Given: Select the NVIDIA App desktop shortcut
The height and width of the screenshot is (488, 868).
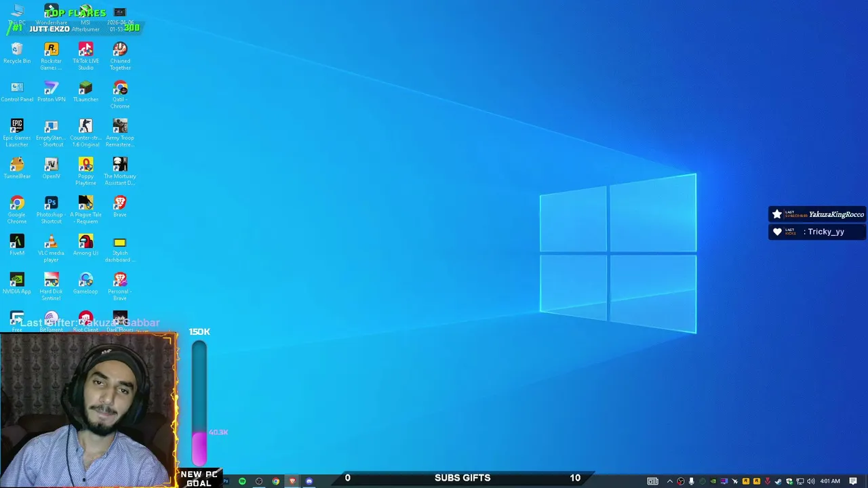Looking at the screenshot, I should coord(17,284).
